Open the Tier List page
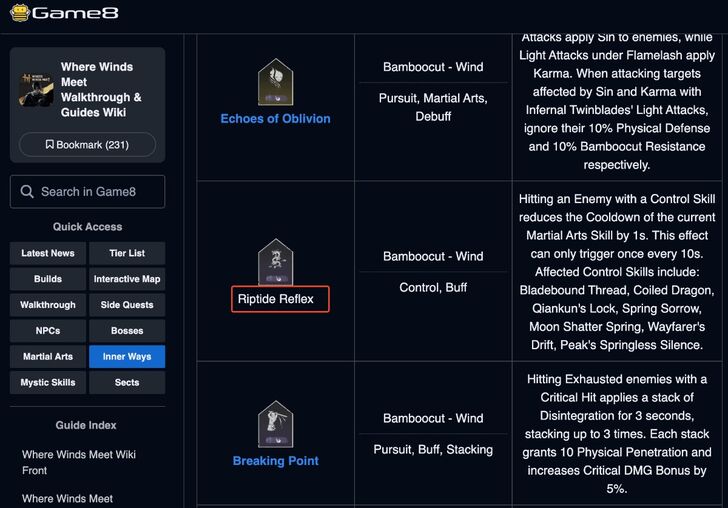This screenshot has width=728, height=508. (127, 253)
